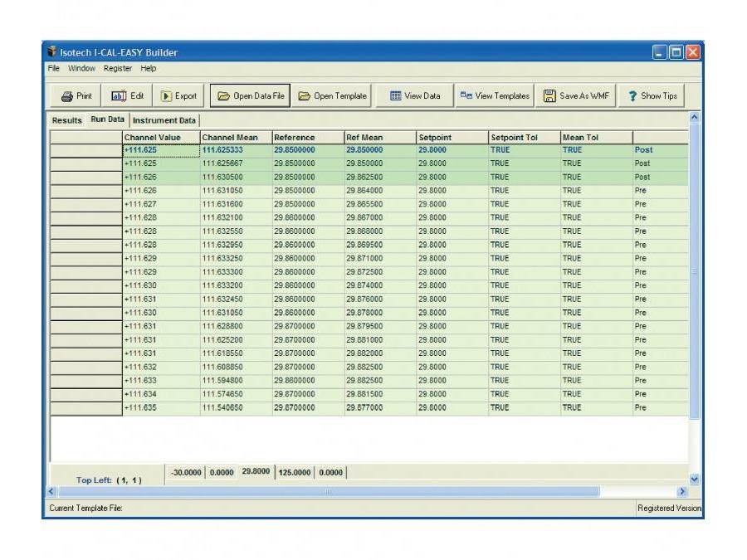
Task: Select cell with Channel Mean 111.625333
Action: pos(237,150)
